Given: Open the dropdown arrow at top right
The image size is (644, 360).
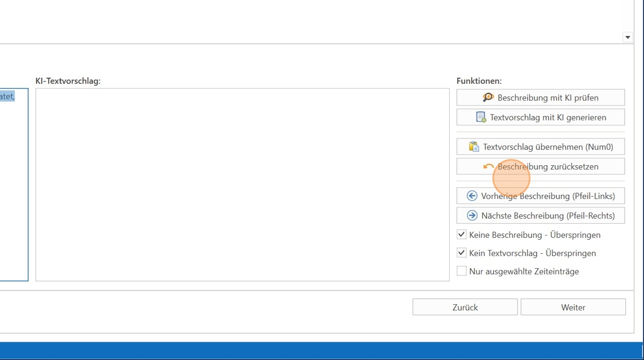Looking at the screenshot, I should (627, 37).
